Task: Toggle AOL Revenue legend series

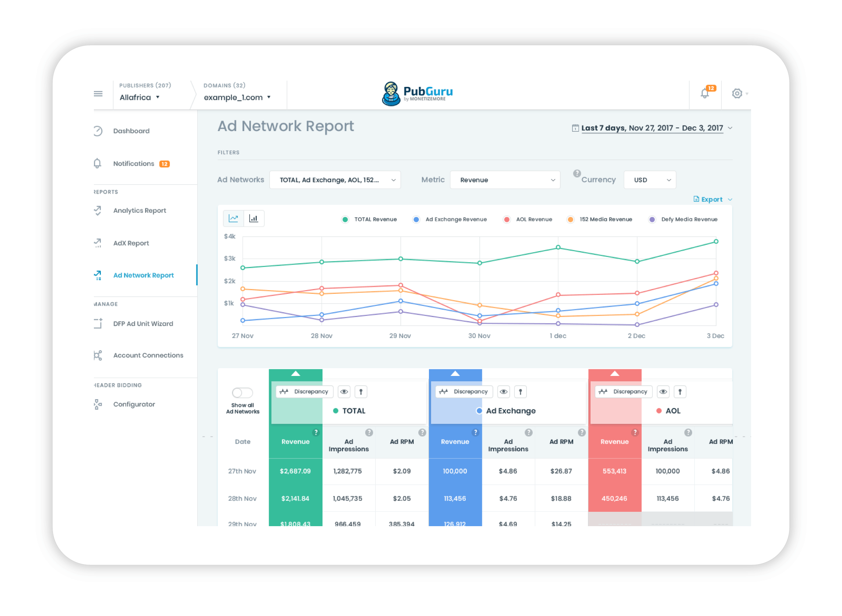Action: click(x=528, y=219)
